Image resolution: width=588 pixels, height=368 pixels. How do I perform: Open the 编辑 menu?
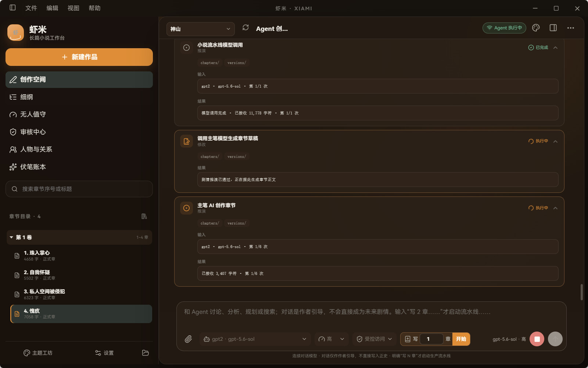(52, 8)
